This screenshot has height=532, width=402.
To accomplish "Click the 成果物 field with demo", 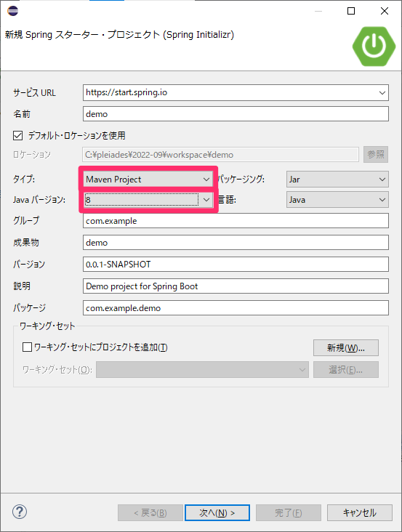I will [236, 243].
